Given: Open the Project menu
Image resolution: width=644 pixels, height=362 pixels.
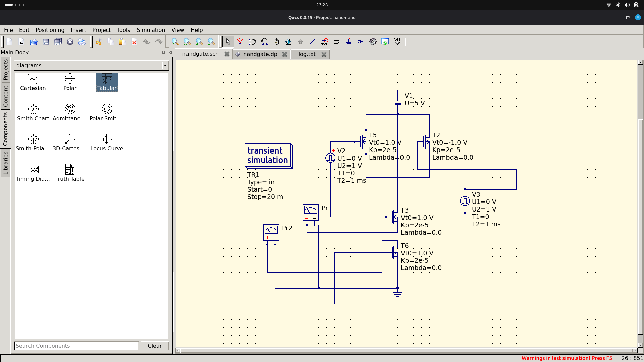Looking at the screenshot, I should point(101,30).
